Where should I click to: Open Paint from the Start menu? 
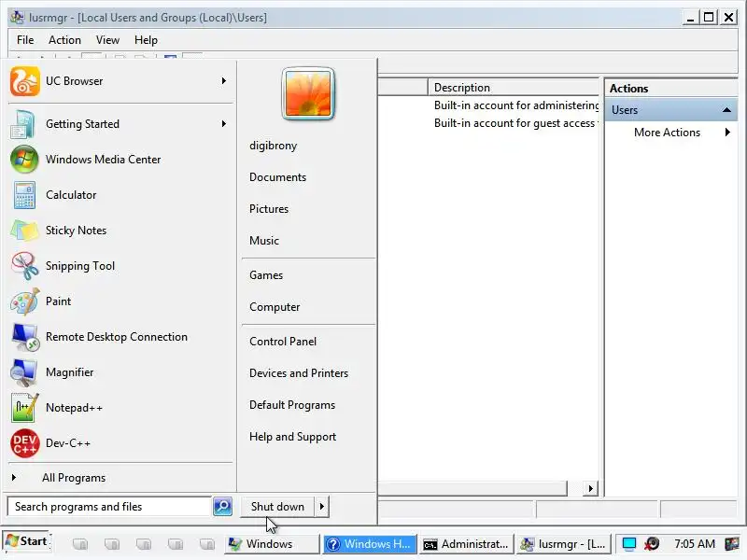[x=120, y=301]
